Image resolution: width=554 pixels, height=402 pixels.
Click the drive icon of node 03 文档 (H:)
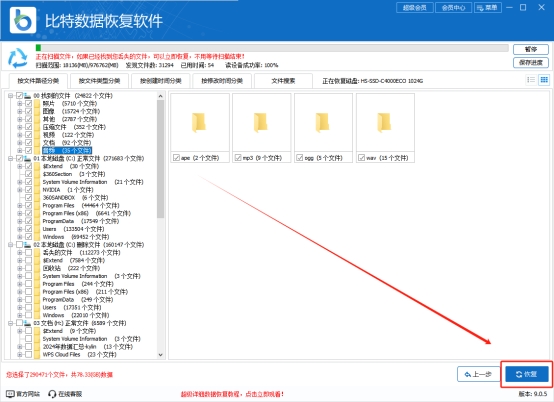[27, 323]
